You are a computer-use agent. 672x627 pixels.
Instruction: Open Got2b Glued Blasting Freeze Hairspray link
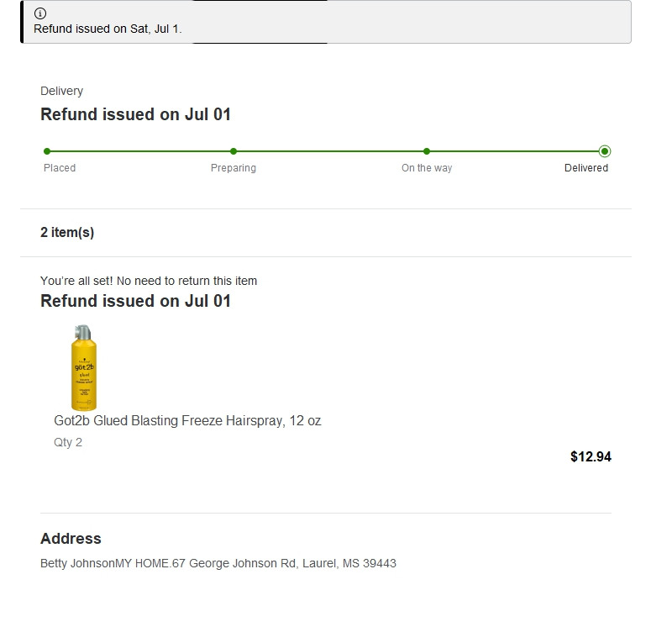coord(187,420)
